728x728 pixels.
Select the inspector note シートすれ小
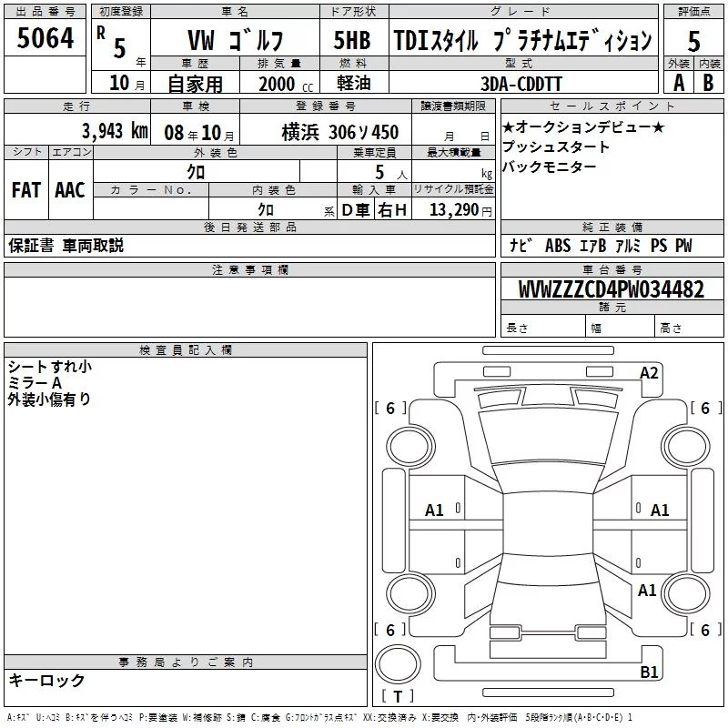50,367
